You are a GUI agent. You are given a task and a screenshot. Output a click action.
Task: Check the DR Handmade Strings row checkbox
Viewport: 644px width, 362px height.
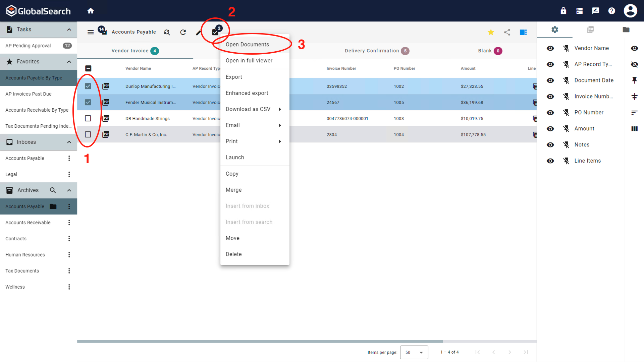88,118
